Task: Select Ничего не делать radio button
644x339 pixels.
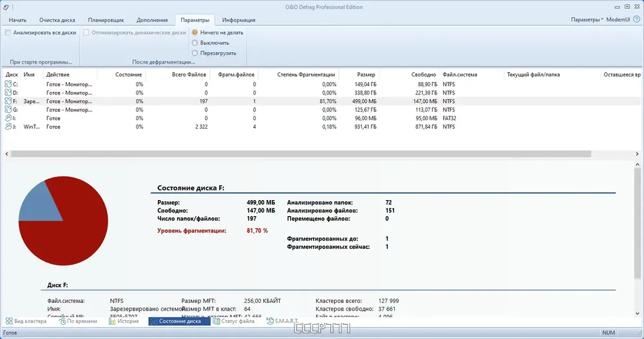Action: click(x=194, y=32)
